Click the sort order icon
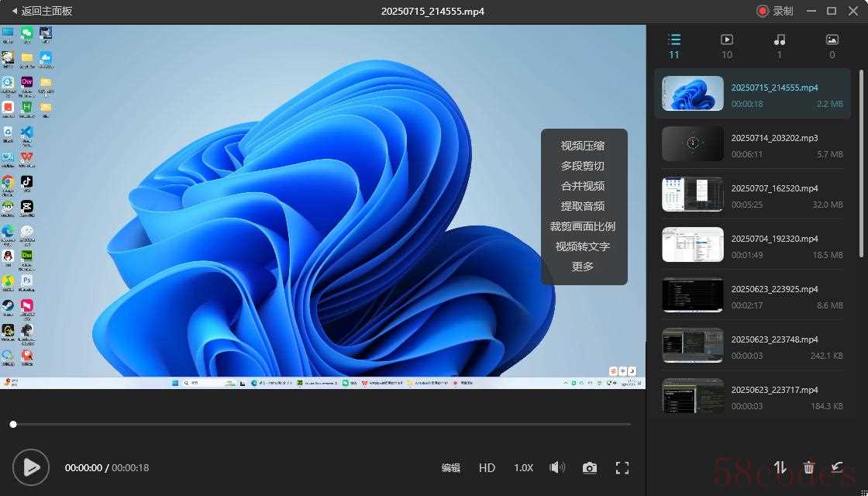 pos(780,468)
